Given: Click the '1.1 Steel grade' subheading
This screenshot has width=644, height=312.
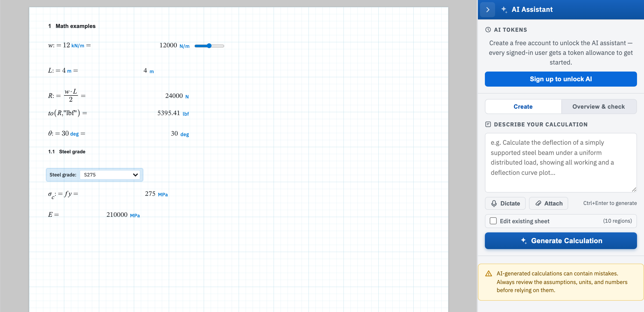Looking at the screenshot, I should click(67, 152).
